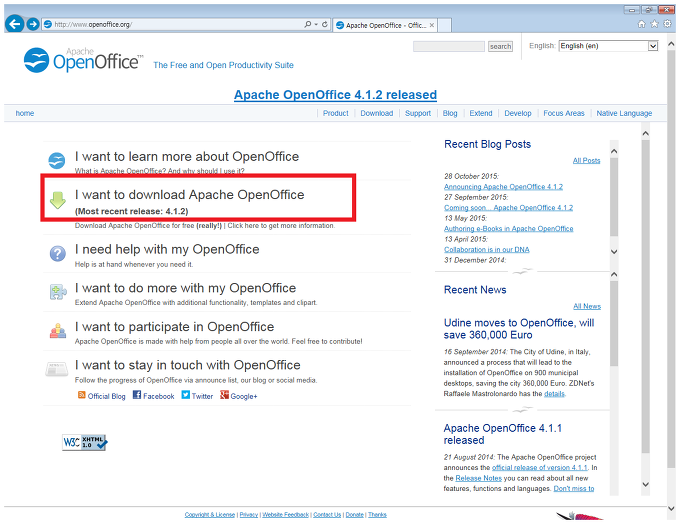Open Collaboration is in our DNA post

coord(486,249)
